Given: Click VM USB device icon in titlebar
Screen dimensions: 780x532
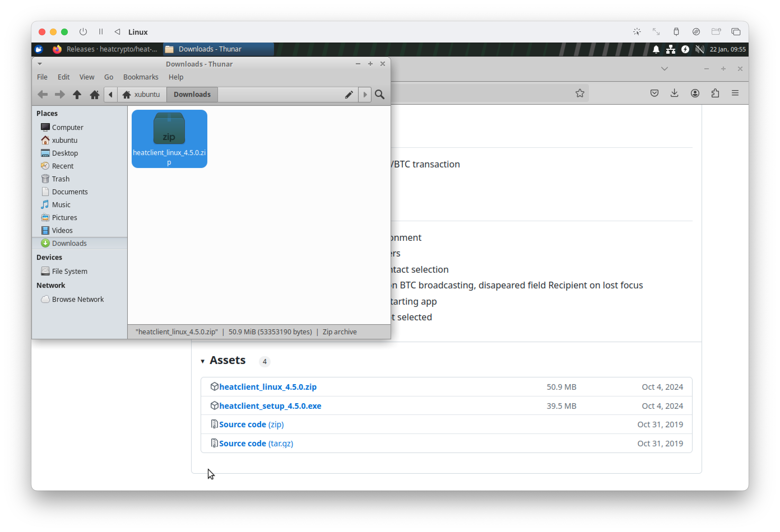Looking at the screenshot, I should coord(676,32).
